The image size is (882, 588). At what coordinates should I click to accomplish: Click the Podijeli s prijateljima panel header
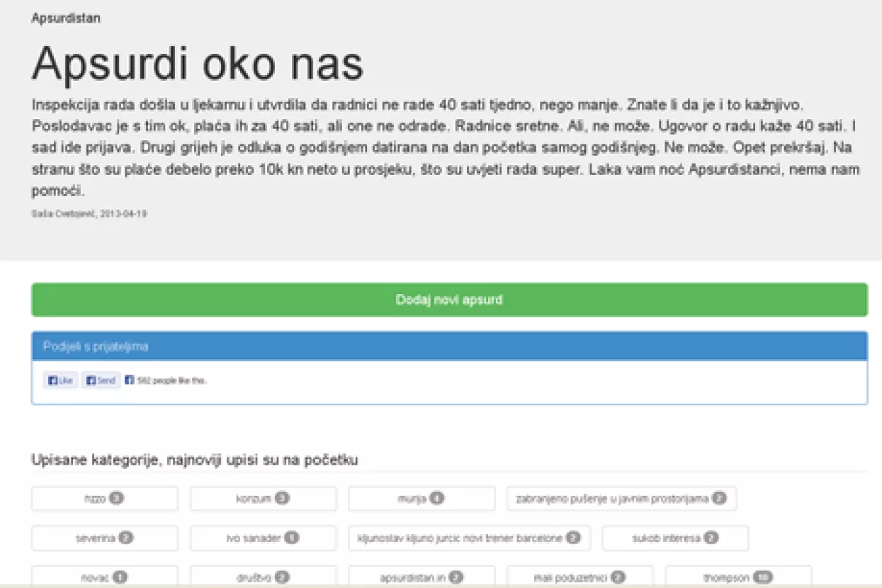[x=449, y=346]
